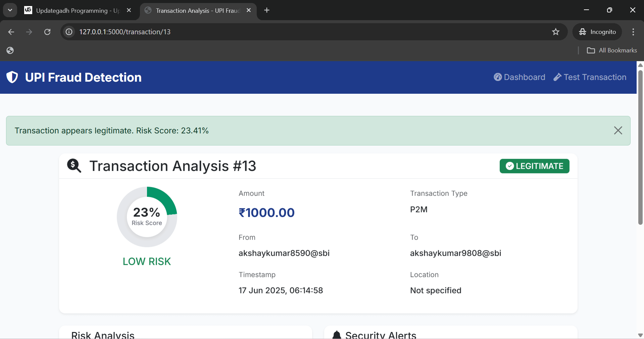This screenshot has width=644, height=339.
Task: Dismiss the legitimate transaction alert banner
Action: pos(618,131)
